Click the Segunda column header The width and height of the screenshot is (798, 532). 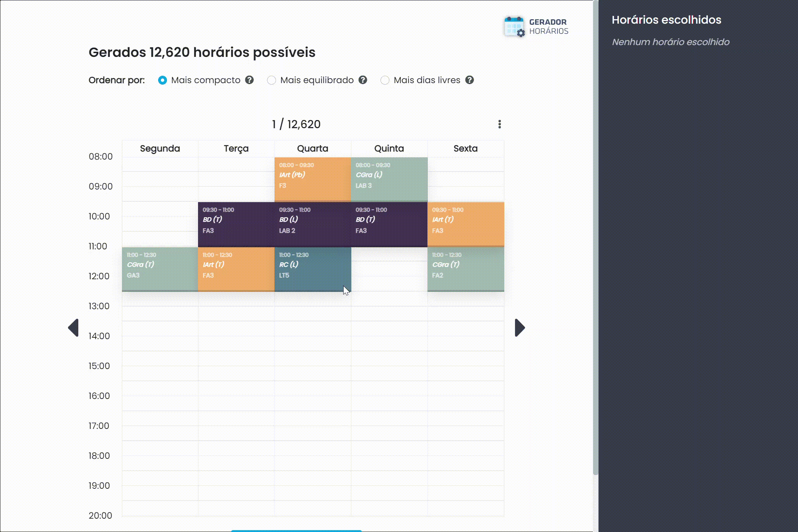click(160, 149)
